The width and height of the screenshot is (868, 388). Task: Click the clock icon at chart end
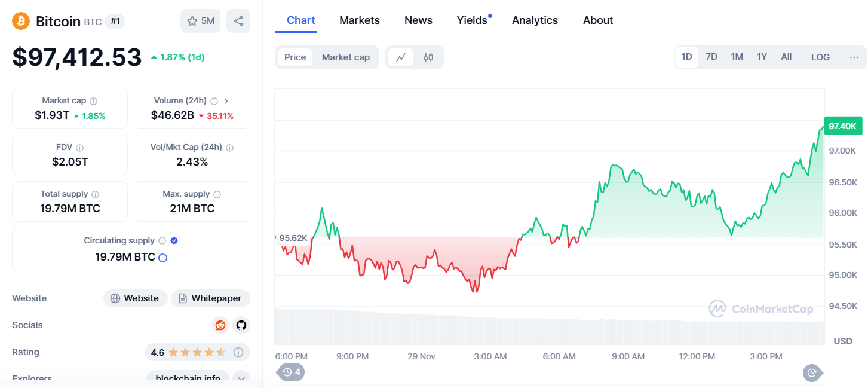coord(812,373)
